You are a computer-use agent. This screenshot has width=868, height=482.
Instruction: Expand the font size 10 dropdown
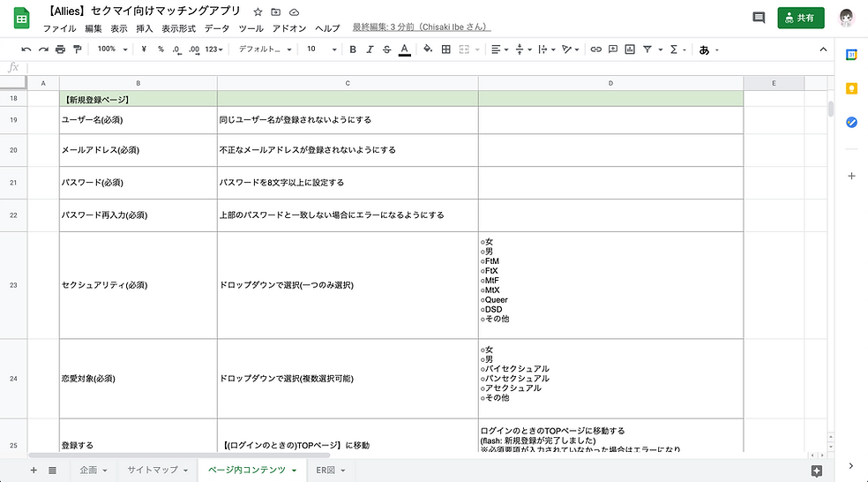pos(322,49)
